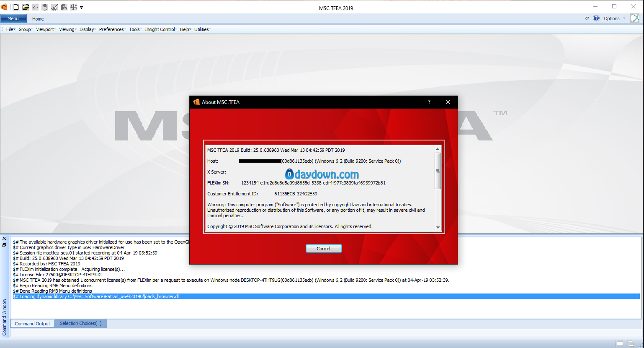The height and width of the screenshot is (348, 644).
Task: Select the highlighted 'Loading dynamic library' log line
Action: [x=326, y=296]
